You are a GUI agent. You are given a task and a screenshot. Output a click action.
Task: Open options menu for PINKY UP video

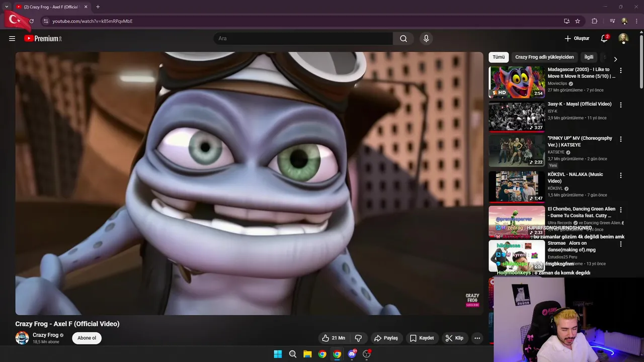[x=620, y=139]
